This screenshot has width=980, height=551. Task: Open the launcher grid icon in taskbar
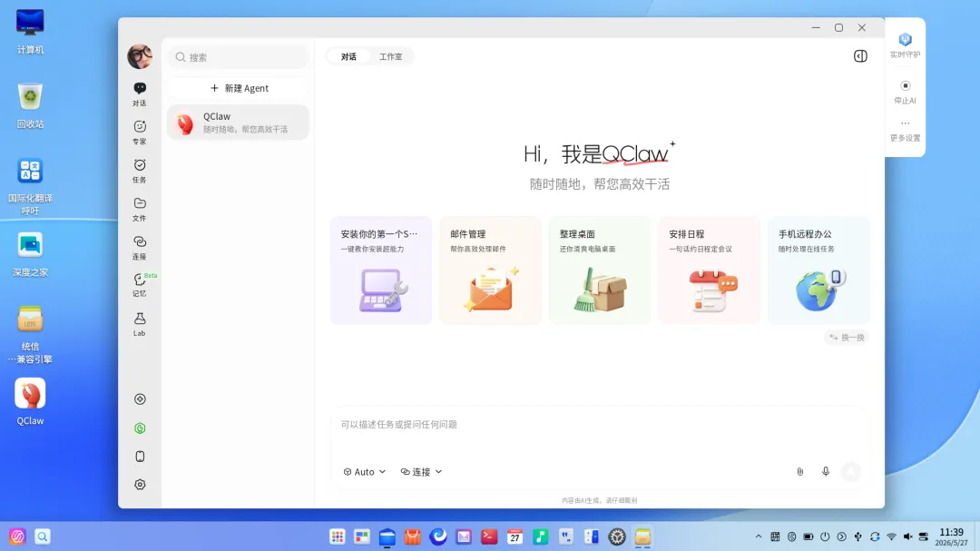click(337, 536)
